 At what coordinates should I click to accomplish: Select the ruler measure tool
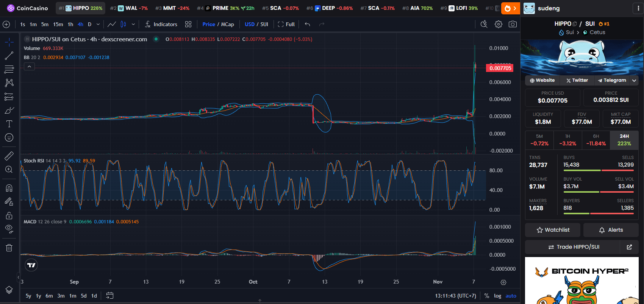[9, 156]
